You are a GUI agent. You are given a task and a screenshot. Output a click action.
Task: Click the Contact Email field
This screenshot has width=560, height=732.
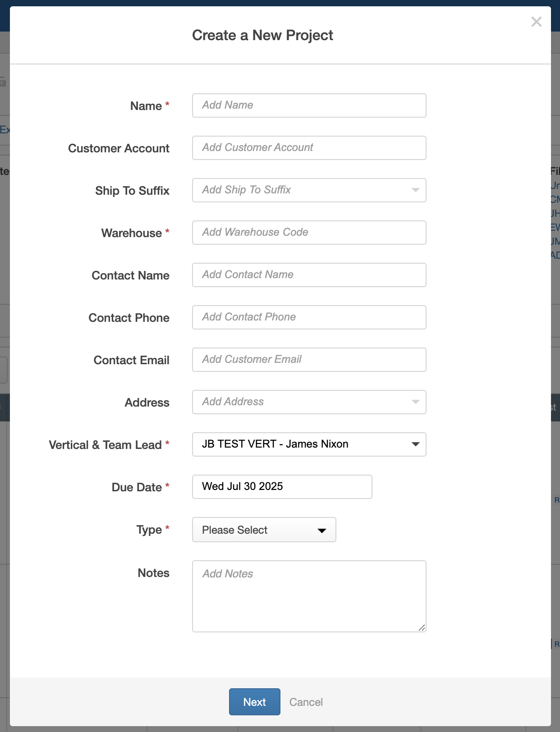[x=309, y=360]
